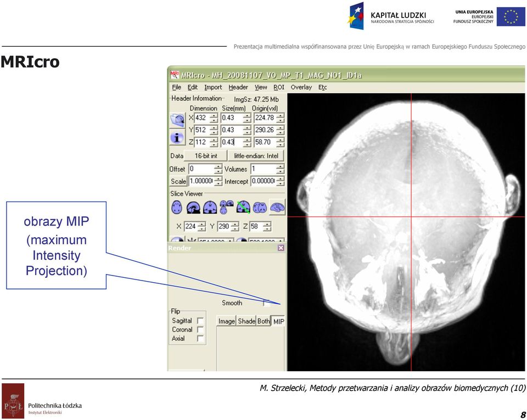Select the multi-view projection icon
The width and height of the screenshot is (527, 420).
pos(227,208)
